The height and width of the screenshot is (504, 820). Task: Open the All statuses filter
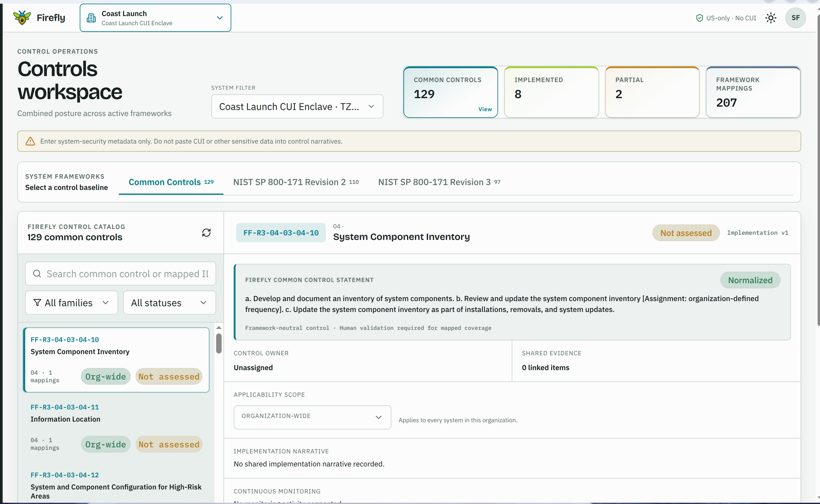pos(170,303)
